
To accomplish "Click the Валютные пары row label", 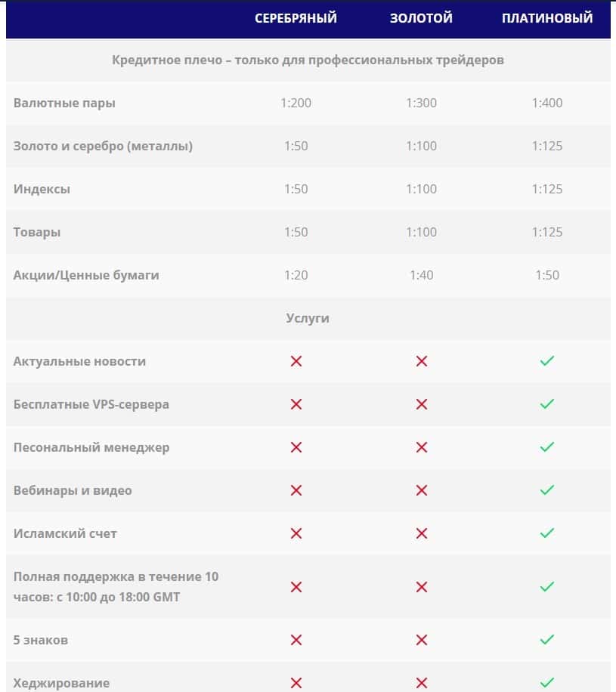I will click(64, 103).
